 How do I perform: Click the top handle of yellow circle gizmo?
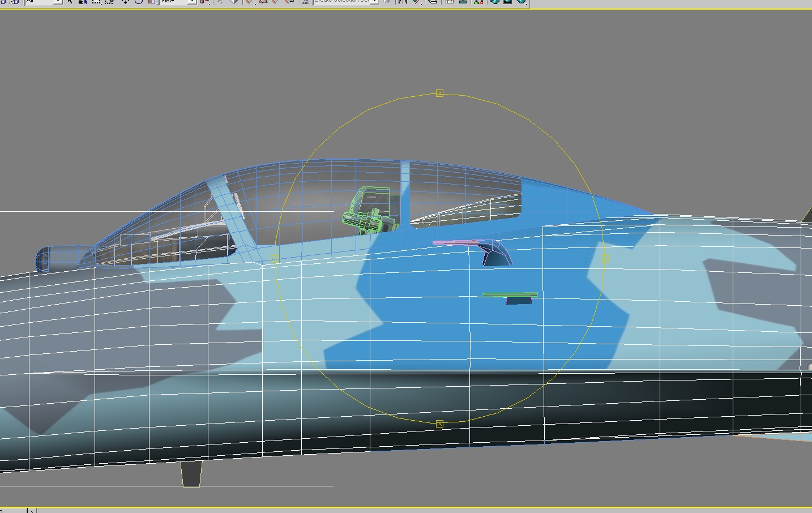(440, 93)
